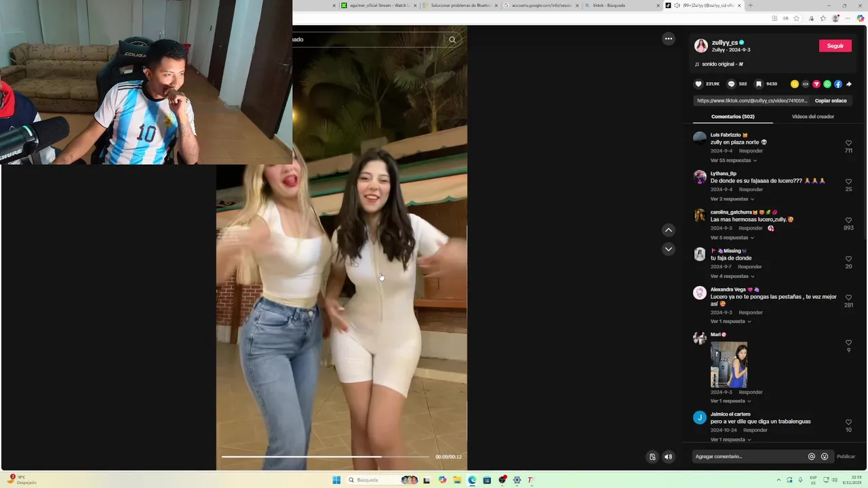Share the video to Facebook
Screen dimensions: 868x488
click(x=838, y=84)
